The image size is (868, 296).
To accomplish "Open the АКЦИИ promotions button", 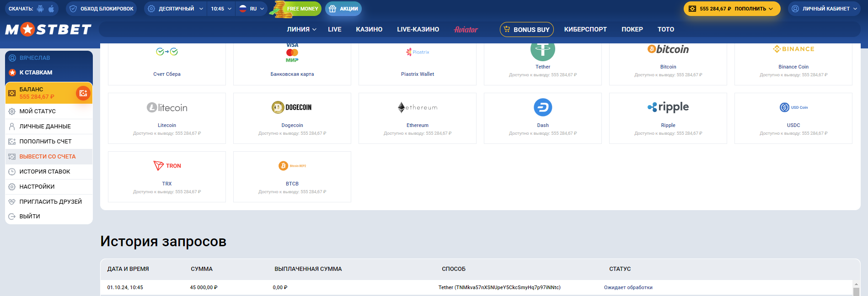I will [343, 9].
